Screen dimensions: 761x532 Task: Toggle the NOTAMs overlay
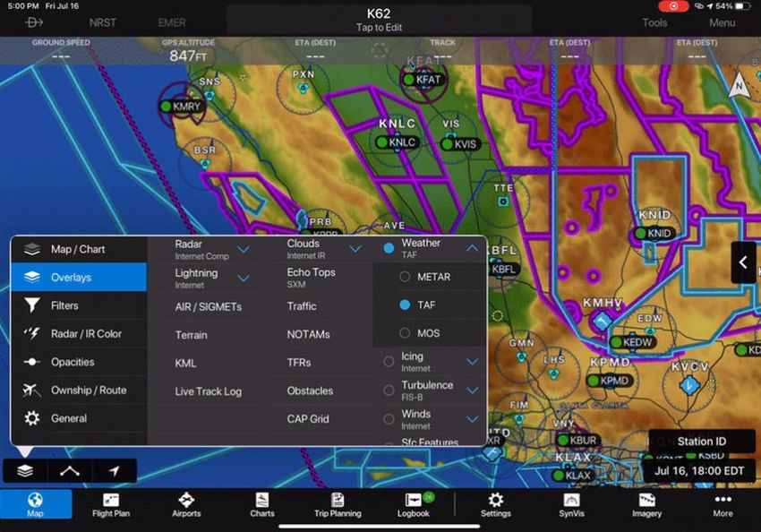coord(308,334)
